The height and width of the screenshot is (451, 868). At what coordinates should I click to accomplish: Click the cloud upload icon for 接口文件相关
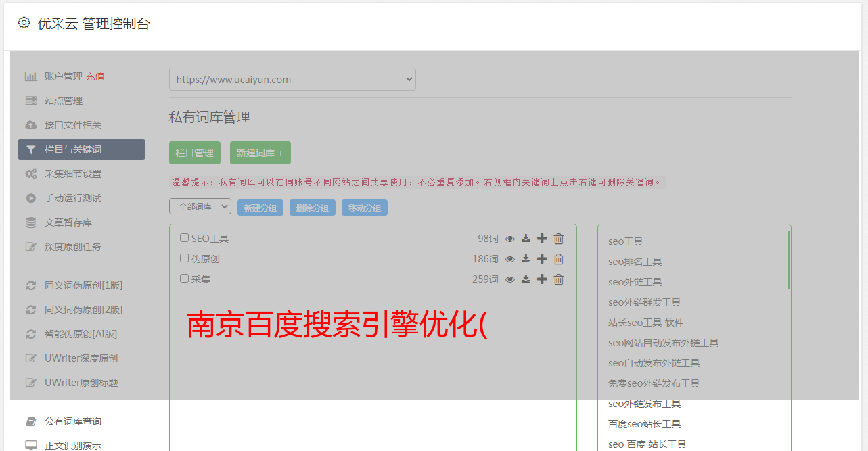[30, 125]
